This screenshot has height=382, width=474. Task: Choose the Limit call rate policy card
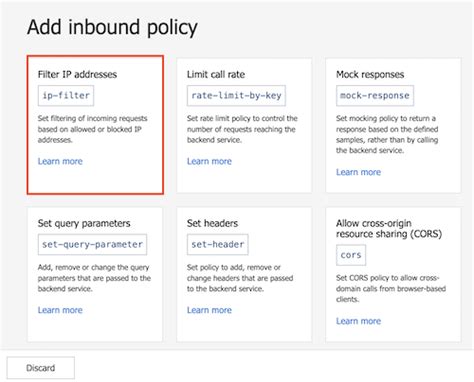(x=244, y=125)
